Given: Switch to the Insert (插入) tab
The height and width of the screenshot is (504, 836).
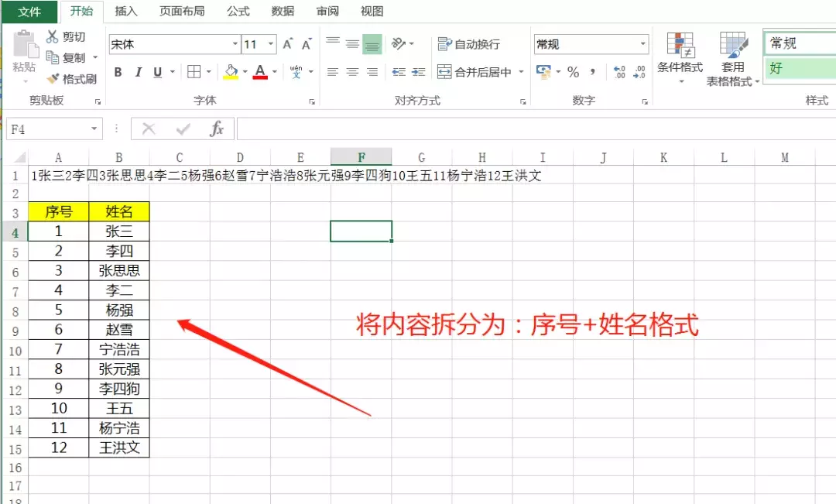Looking at the screenshot, I should 125,11.
